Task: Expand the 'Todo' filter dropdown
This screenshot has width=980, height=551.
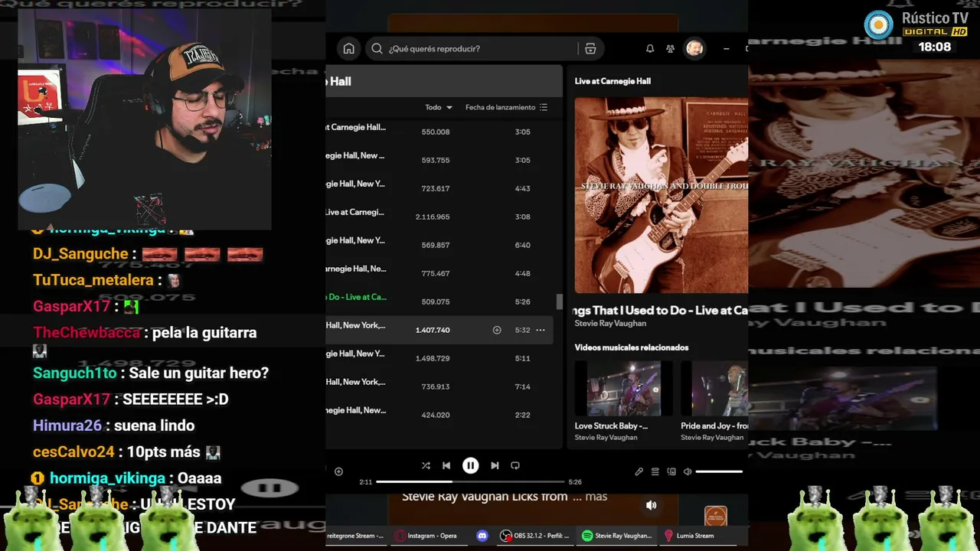Action: (x=439, y=108)
